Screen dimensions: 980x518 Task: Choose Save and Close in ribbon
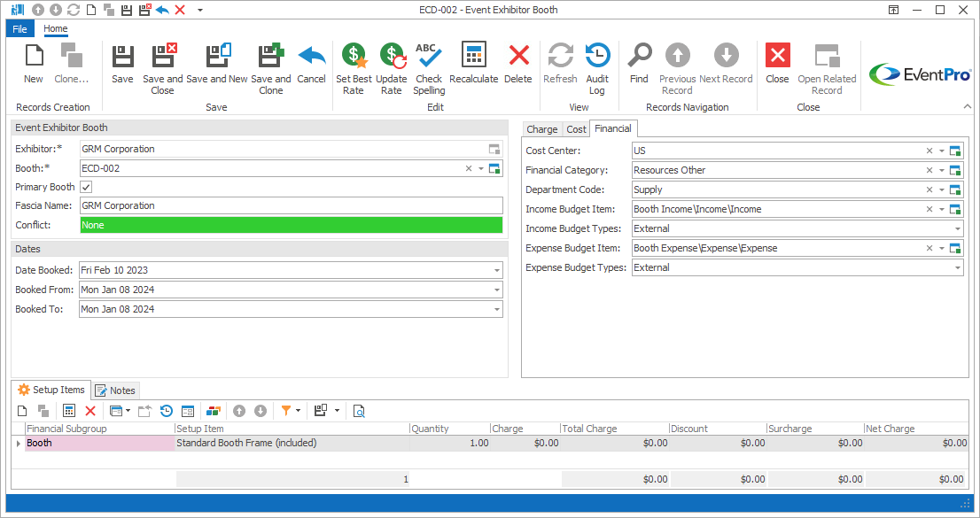tap(162, 69)
